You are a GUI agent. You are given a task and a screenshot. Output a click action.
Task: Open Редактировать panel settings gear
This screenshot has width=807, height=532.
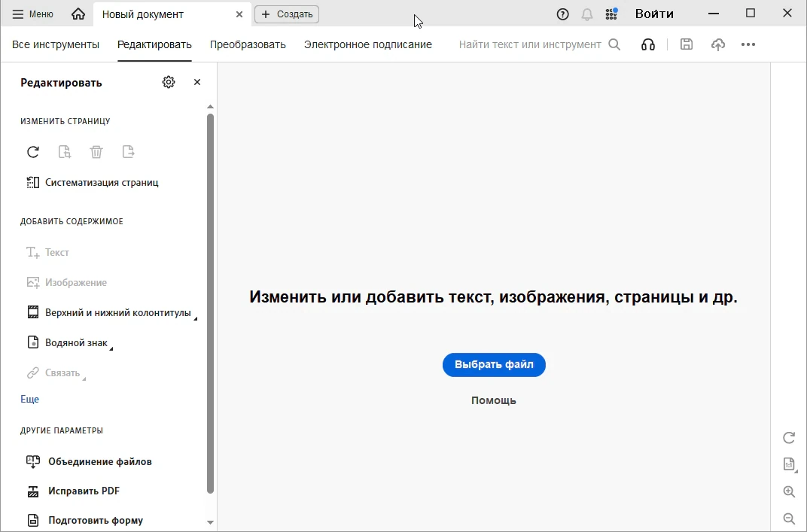[169, 82]
